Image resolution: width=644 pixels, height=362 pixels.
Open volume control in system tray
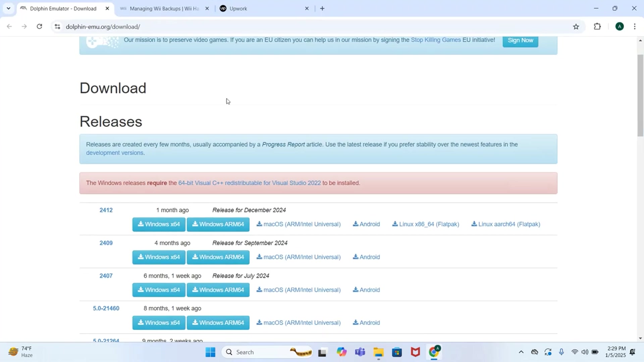[585, 352]
